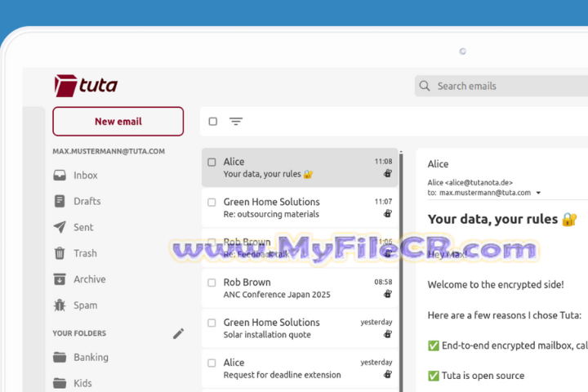Open the Sent folder
The height and width of the screenshot is (392, 588).
83,227
